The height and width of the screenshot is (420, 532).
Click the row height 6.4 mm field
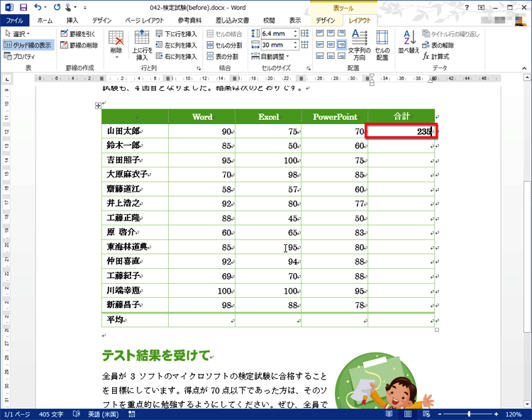click(x=277, y=33)
